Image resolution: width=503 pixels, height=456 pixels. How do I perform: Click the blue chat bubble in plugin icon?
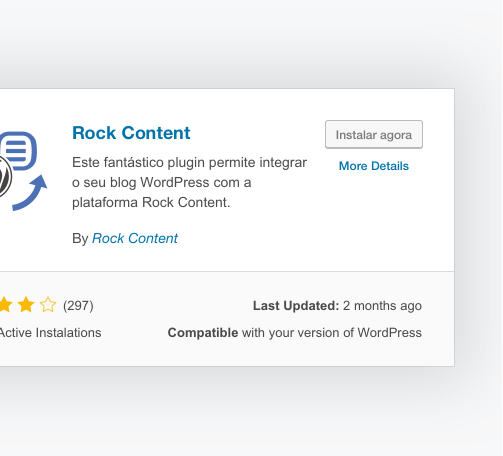point(18,151)
